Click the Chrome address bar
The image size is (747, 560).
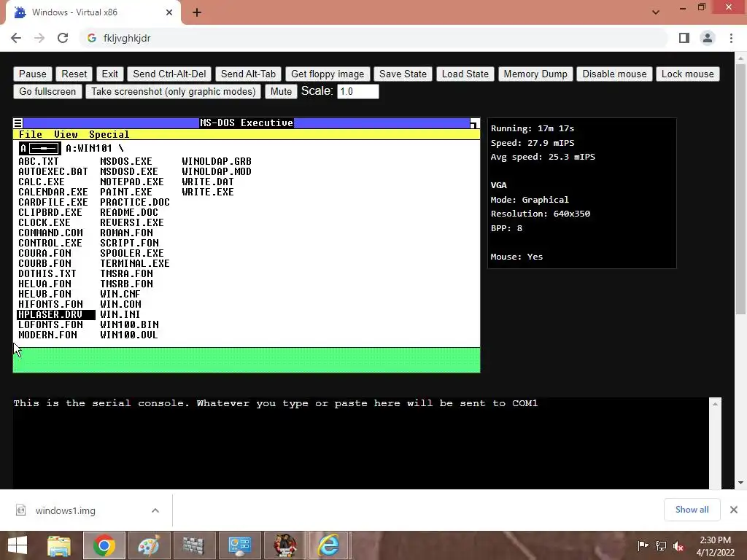pyautogui.click(x=374, y=38)
